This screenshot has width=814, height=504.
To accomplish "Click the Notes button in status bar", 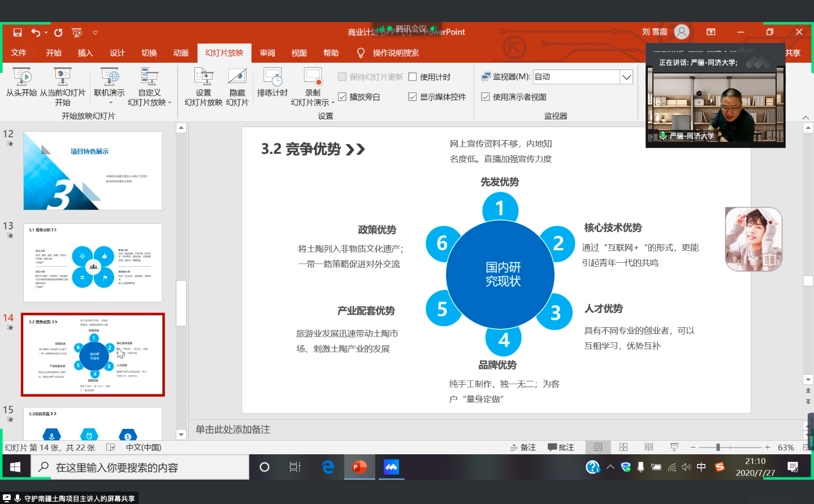I will point(523,447).
